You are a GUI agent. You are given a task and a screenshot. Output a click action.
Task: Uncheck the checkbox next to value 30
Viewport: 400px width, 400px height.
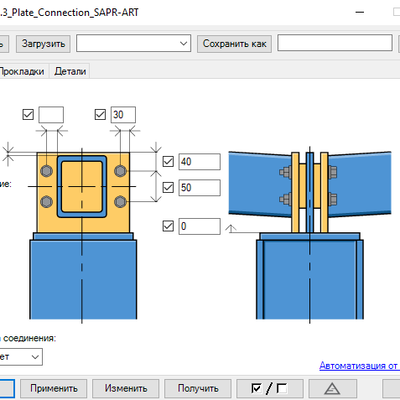[100, 115]
